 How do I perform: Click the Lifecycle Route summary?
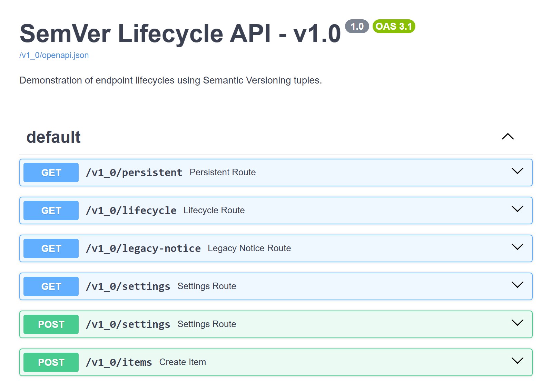pyautogui.click(x=214, y=210)
